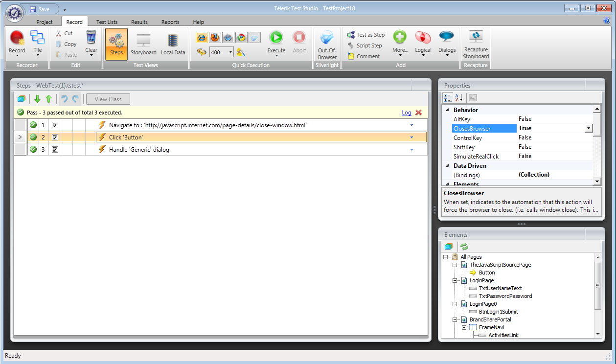616x364 pixels.
Task: Click the View Class button
Action: click(108, 99)
